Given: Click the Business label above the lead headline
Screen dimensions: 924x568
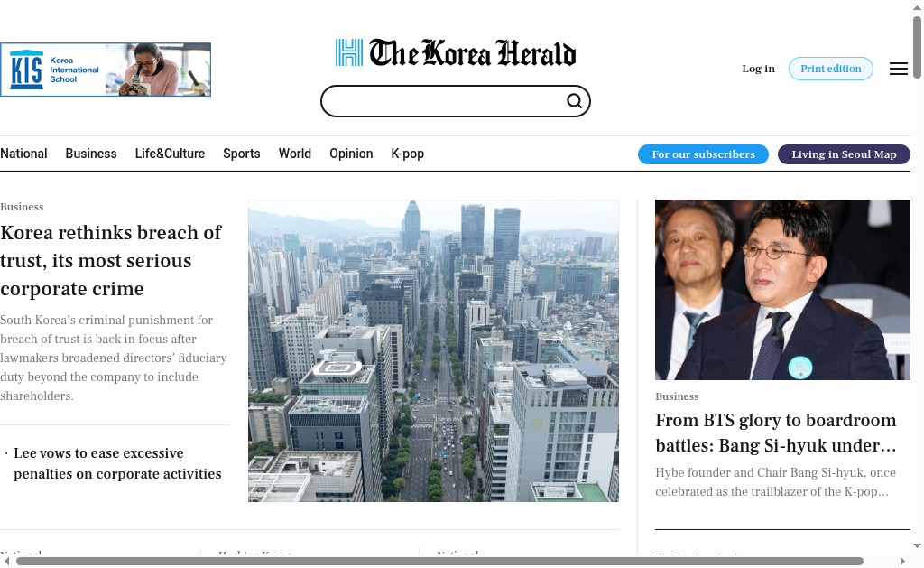Looking at the screenshot, I should (22, 207).
